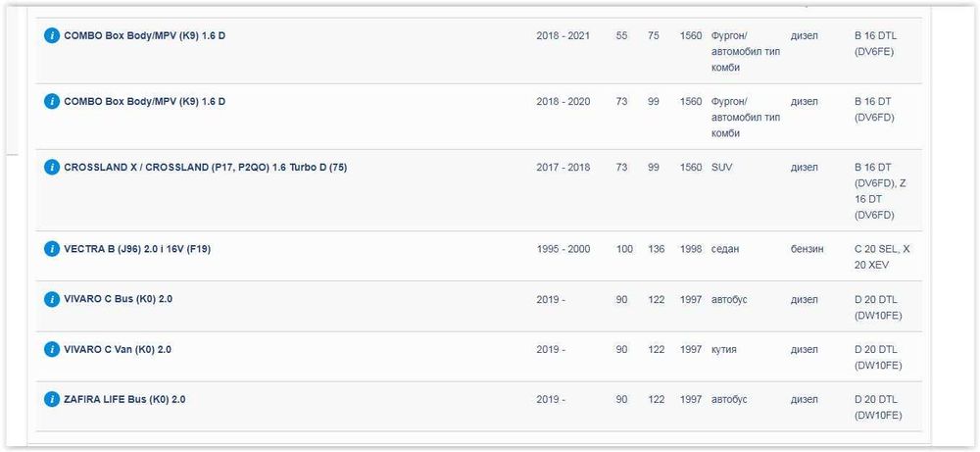Click the 1995 - 2000 year range cell
This screenshot has height=452, width=980.
563,249
